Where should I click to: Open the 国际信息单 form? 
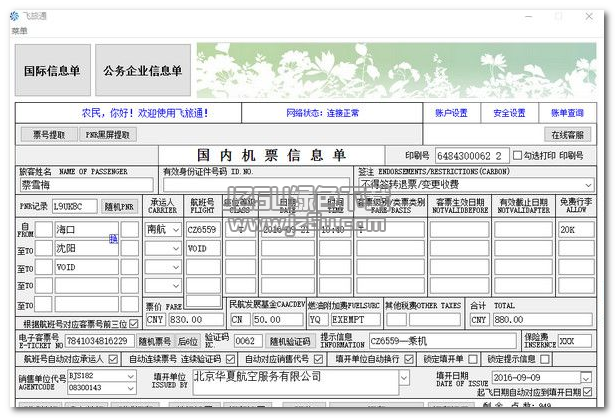53,70
